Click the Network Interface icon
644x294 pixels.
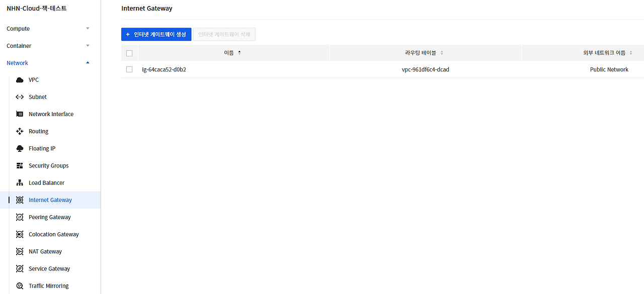coord(20,114)
